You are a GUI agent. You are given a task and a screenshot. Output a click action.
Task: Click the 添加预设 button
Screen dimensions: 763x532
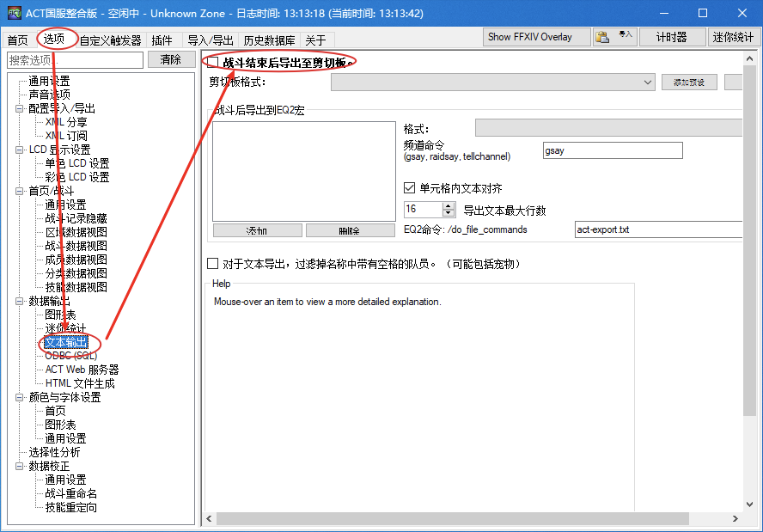coord(689,83)
